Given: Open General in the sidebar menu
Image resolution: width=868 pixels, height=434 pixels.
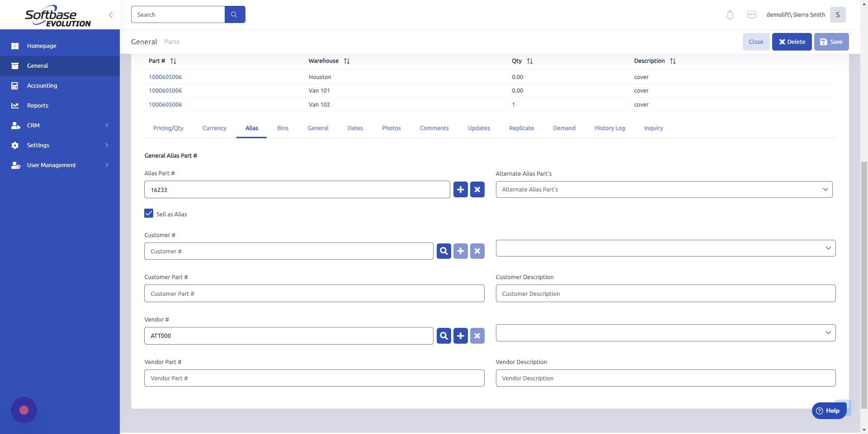Looking at the screenshot, I should click(x=60, y=65).
